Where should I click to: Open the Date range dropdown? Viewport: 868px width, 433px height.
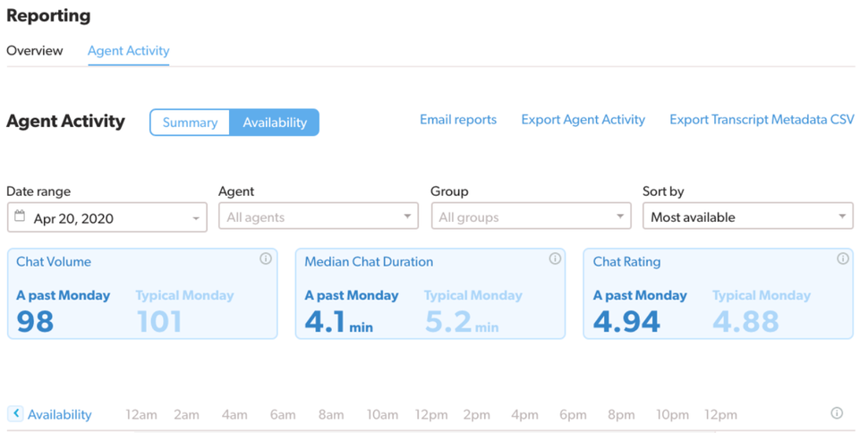click(107, 217)
